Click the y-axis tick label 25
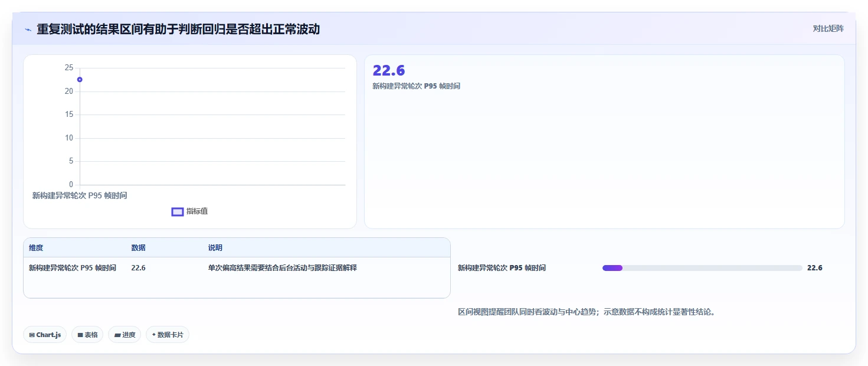The width and height of the screenshot is (868, 366). point(69,68)
